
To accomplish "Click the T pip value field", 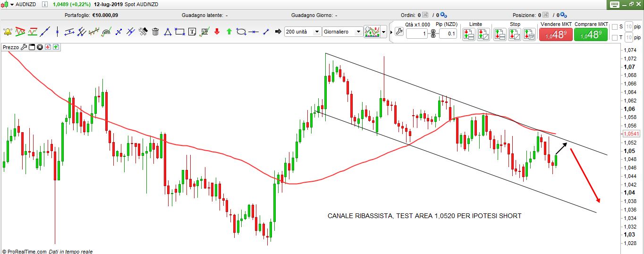I will (x=628, y=38).
